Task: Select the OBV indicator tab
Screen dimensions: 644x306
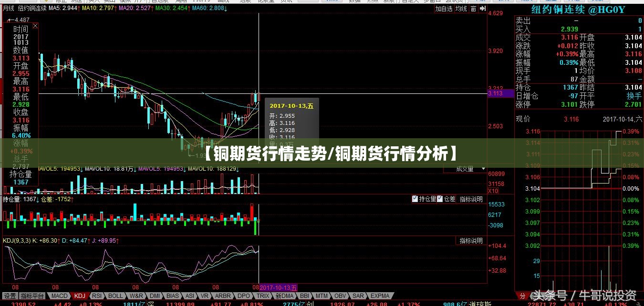Action: pyautogui.click(x=340, y=296)
